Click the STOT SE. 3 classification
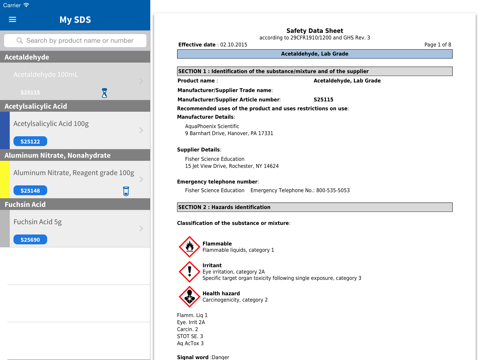The width and height of the screenshot is (480, 360). pyautogui.click(x=190, y=336)
